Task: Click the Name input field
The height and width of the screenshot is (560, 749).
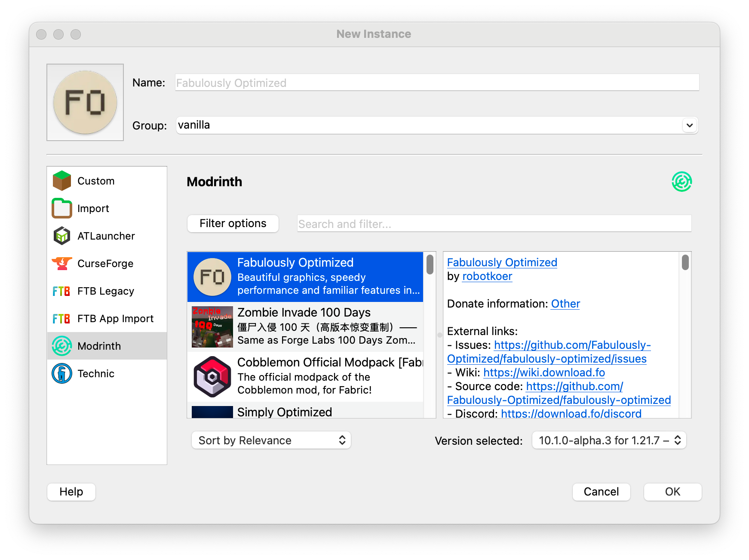Action: tap(437, 82)
